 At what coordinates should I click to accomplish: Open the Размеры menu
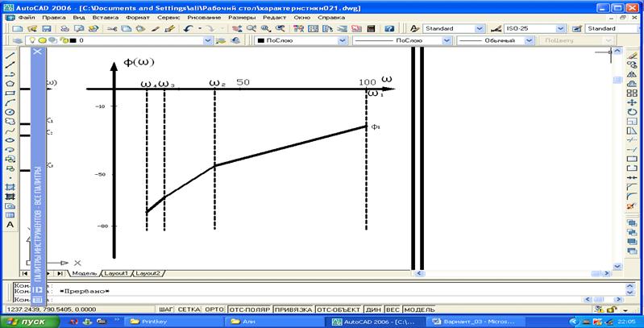(x=242, y=18)
